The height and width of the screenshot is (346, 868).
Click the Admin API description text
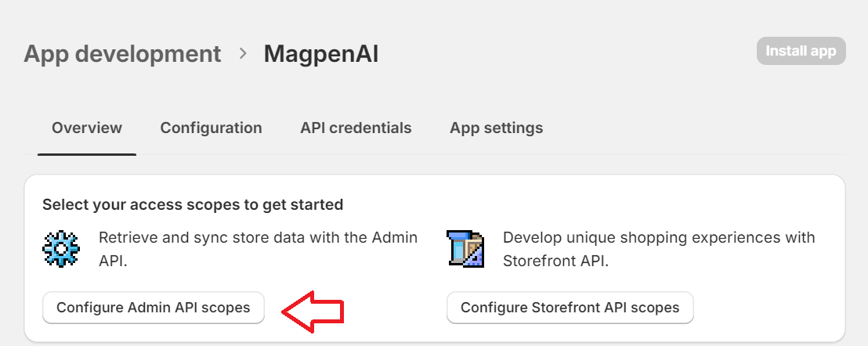pyautogui.click(x=258, y=249)
